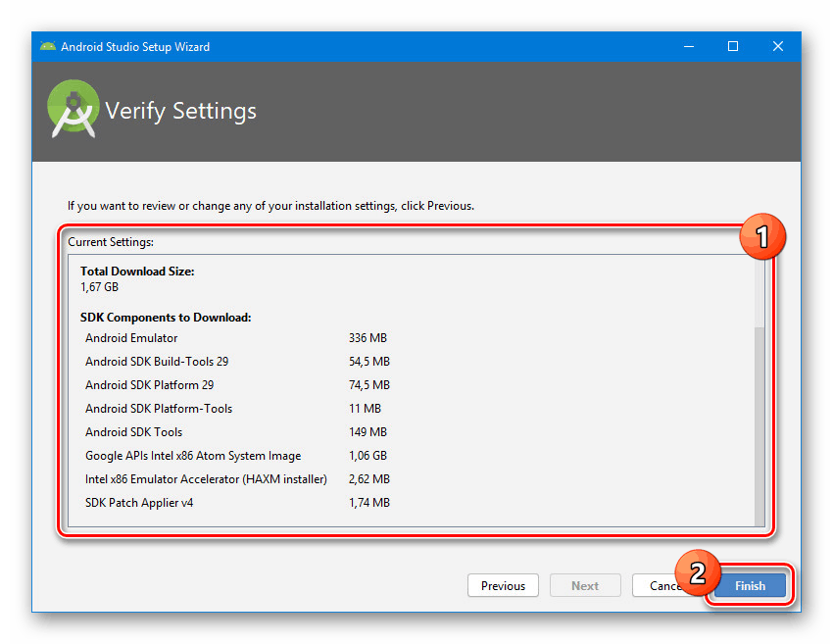
Task: Minimize the Setup Wizard window
Action: (689, 46)
